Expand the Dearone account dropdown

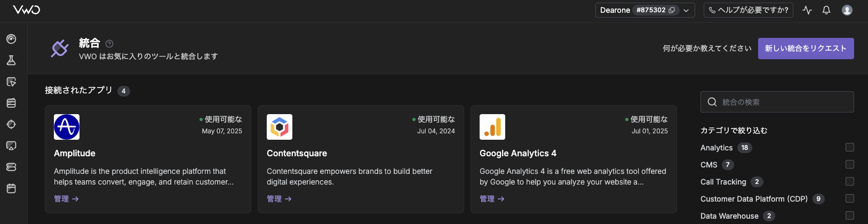tap(687, 10)
